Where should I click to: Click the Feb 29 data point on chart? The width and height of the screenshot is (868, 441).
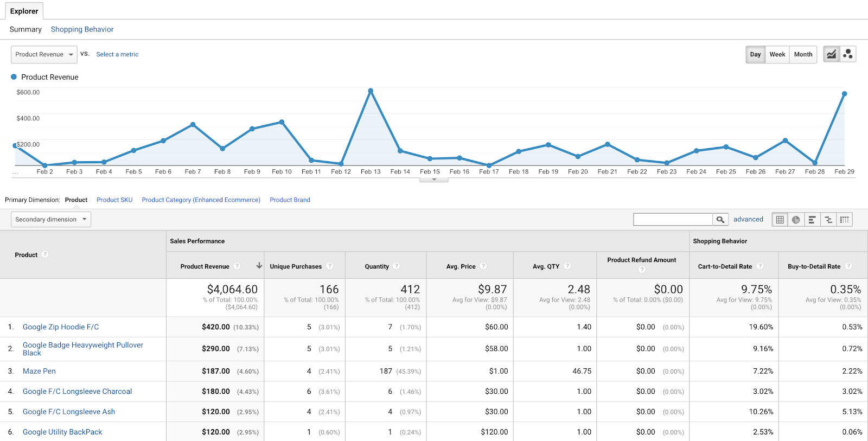click(x=844, y=94)
